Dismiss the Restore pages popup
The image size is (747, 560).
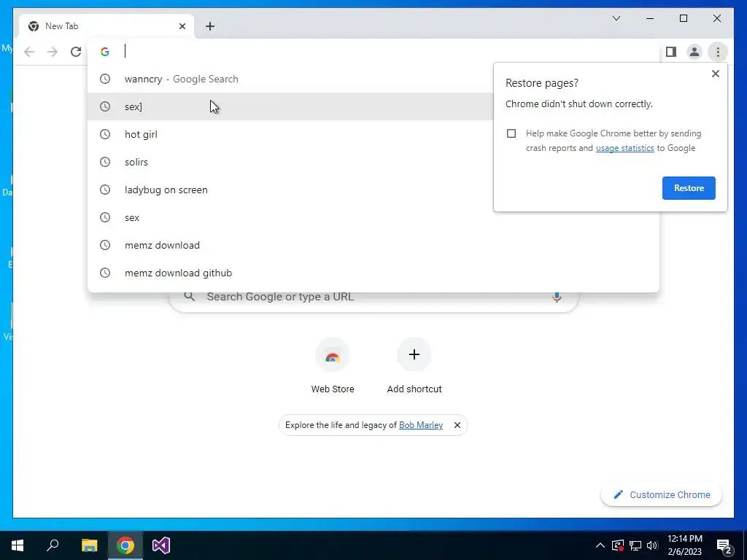click(715, 74)
